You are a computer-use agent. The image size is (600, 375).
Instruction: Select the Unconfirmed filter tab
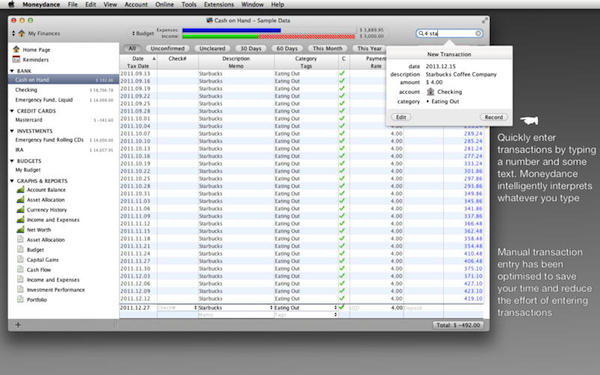point(168,49)
